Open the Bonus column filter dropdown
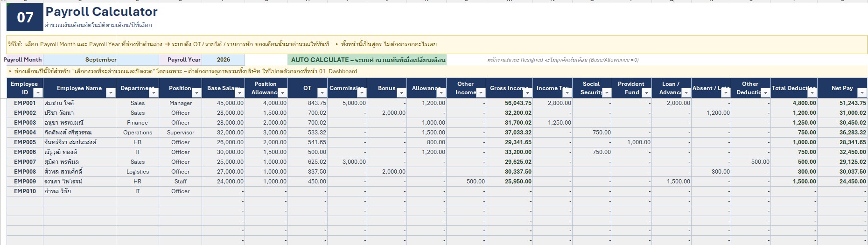Image resolution: width=868 pixels, height=245 pixels. pyautogui.click(x=401, y=93)
